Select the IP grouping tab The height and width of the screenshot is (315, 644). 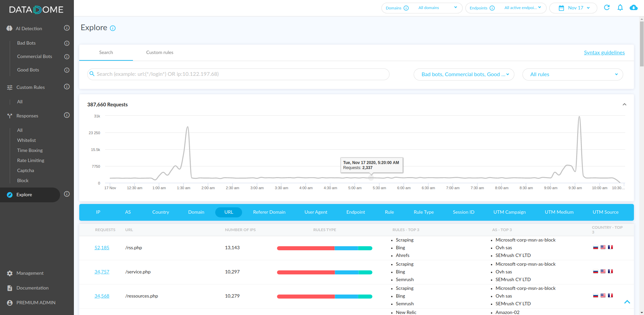coord(98,212)
